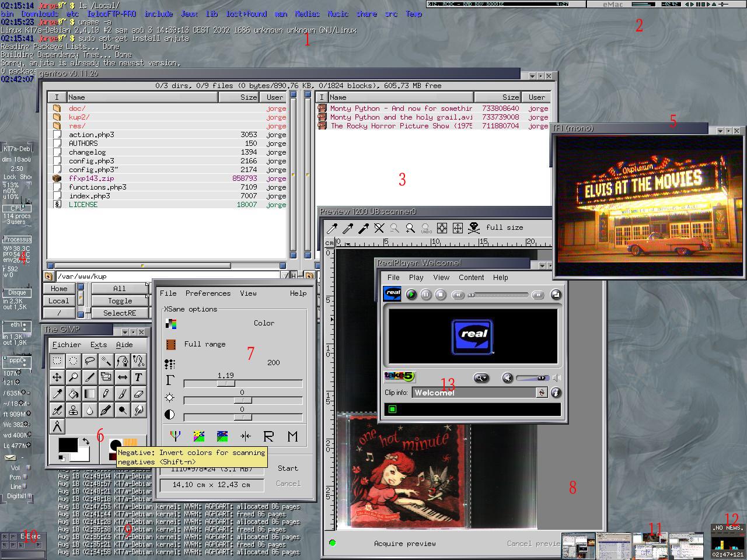
Task: Pick the Lasso free-select tool in GIMP
Action: (x=89, y=360)
